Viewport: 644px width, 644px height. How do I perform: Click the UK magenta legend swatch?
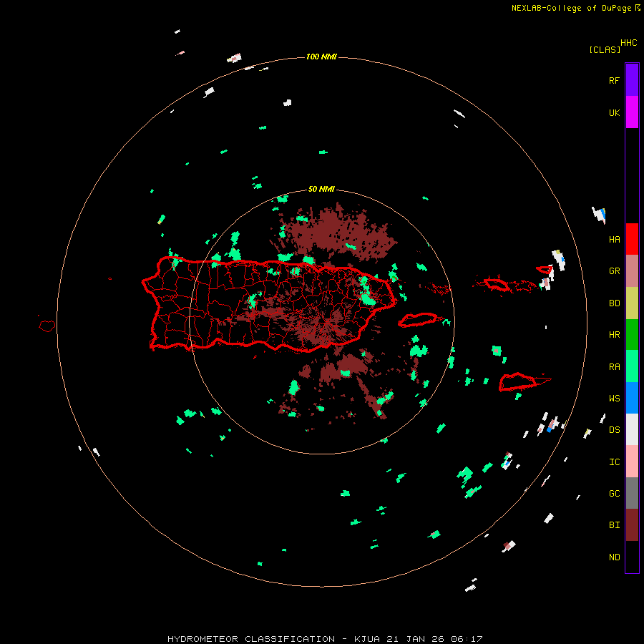632,112
